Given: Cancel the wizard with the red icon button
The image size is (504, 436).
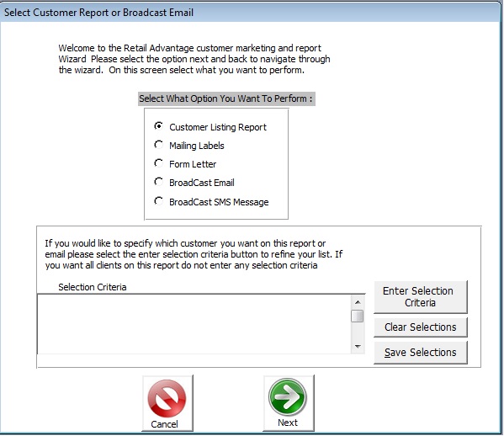Looking at the screenshot, I should point(167,403).
